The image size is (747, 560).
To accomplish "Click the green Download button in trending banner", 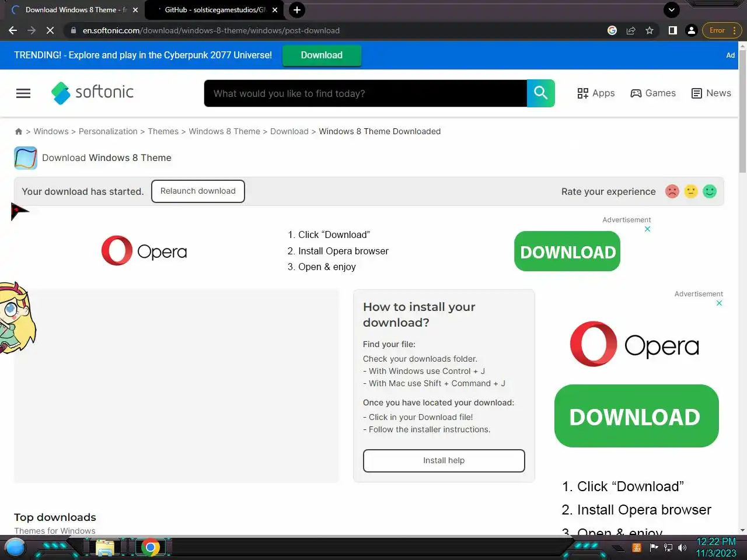I will click(322, 55).
